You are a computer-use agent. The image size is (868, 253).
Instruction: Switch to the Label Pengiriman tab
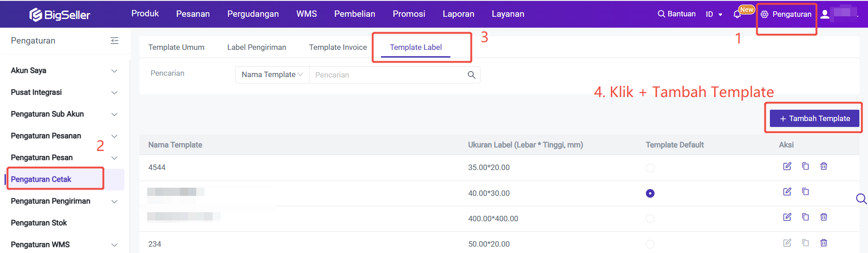coord(257,47)
